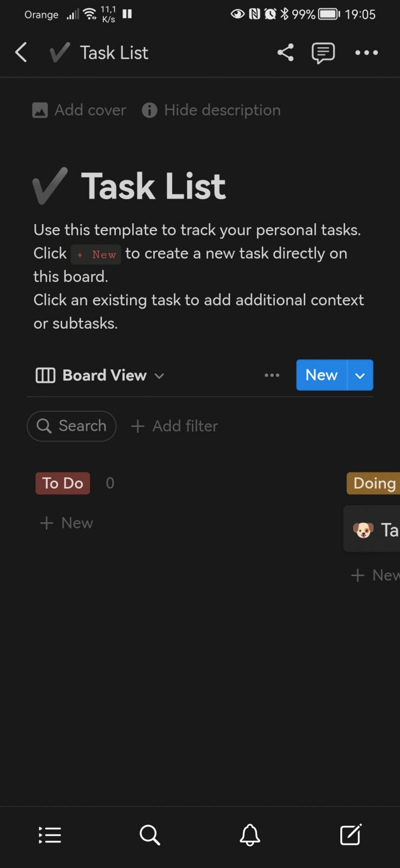Open the three-dot page options menu

pyautogui.click(x=366, y=53)
